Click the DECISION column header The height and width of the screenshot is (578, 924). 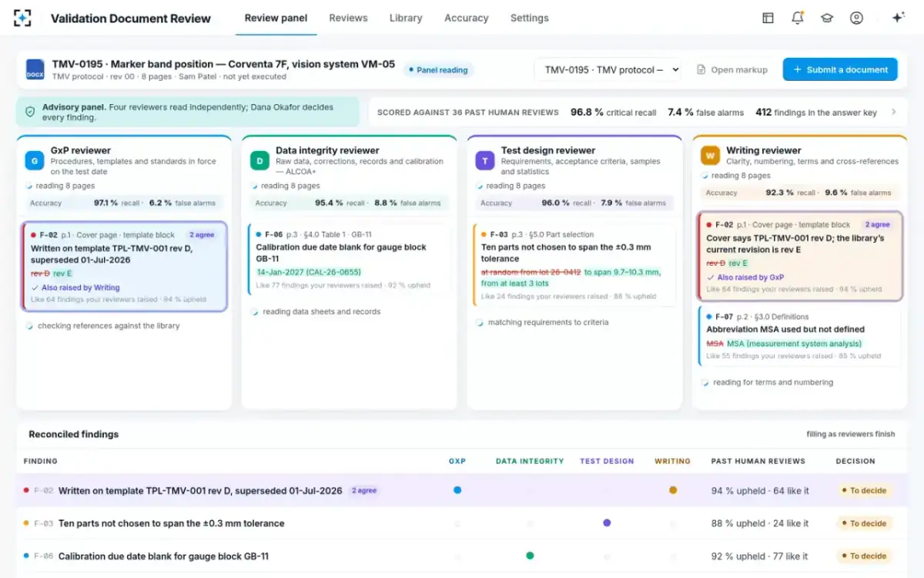click(855, 461)
